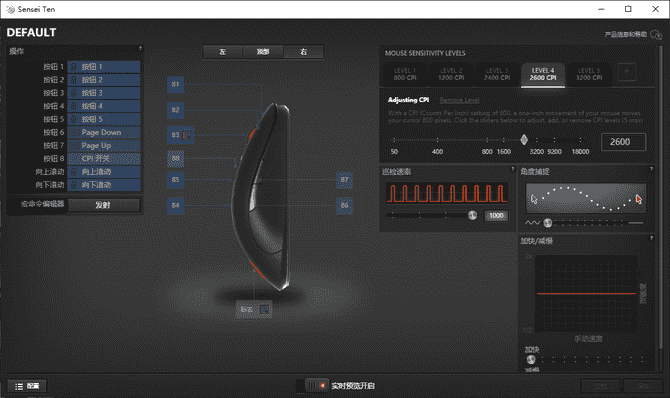Open help for the 操作 panel
The height and width of the screenshot is (398, 670).
140,48
